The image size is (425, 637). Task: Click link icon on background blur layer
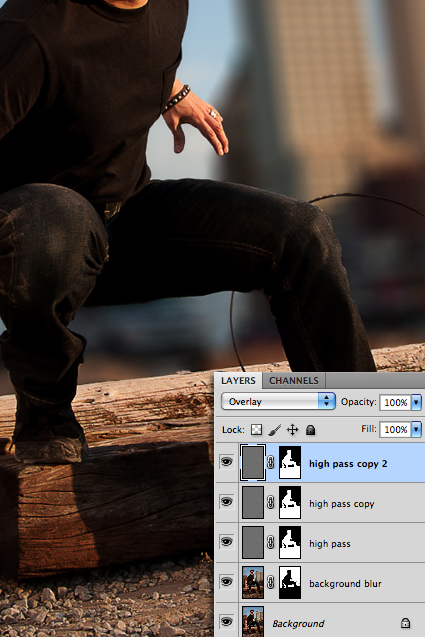[271, 583]
